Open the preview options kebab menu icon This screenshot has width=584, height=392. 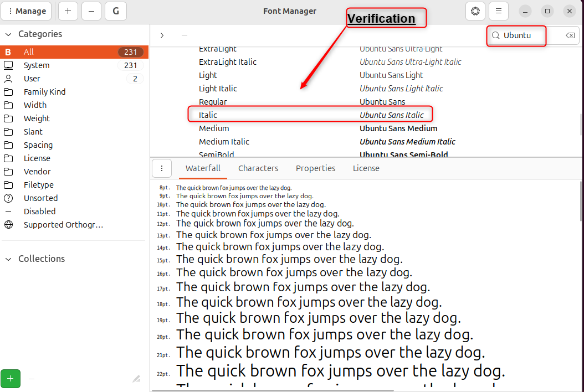(162, 168)
